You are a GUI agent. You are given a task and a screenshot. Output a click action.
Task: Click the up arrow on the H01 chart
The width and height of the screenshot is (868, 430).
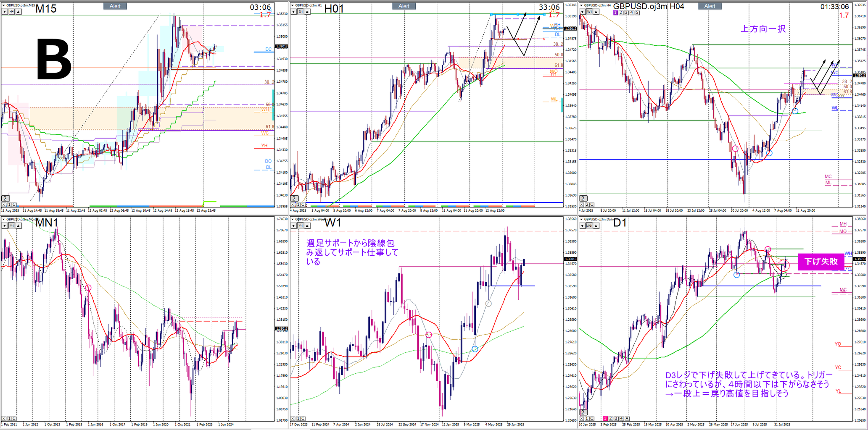pos(307,12)
